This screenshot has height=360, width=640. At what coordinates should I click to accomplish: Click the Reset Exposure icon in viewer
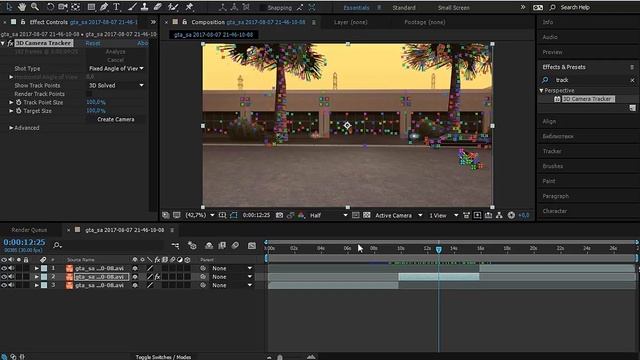click(511, 215)
